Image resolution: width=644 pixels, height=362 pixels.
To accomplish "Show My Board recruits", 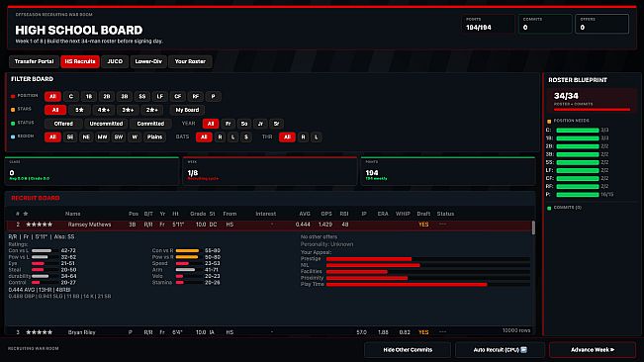I will (187, 110).
